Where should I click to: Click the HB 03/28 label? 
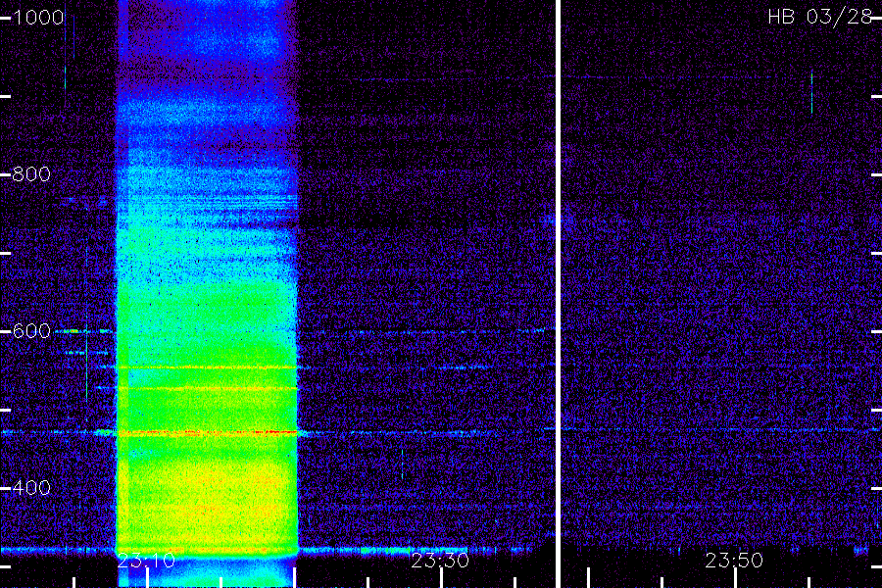pyautogui.click(x=820, y=17)
